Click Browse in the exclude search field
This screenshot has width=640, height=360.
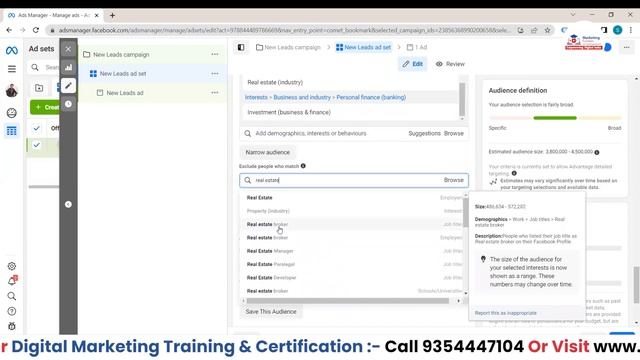click(x=453, y=180)
